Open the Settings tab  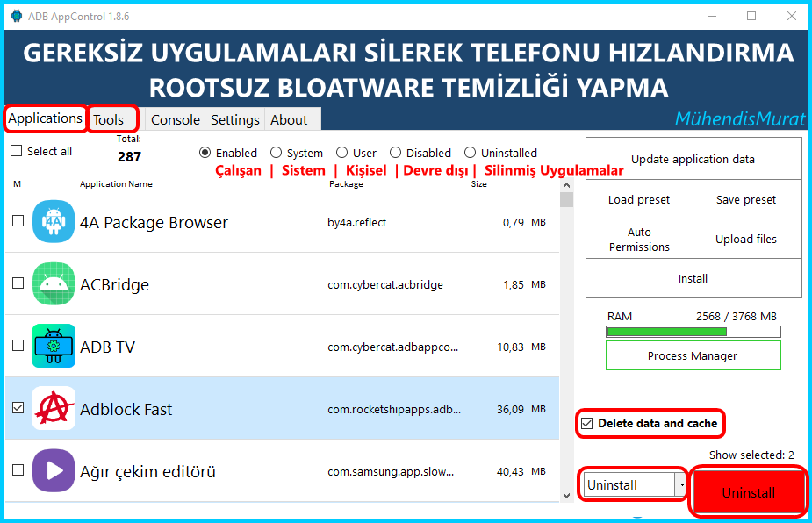[235, 119]
